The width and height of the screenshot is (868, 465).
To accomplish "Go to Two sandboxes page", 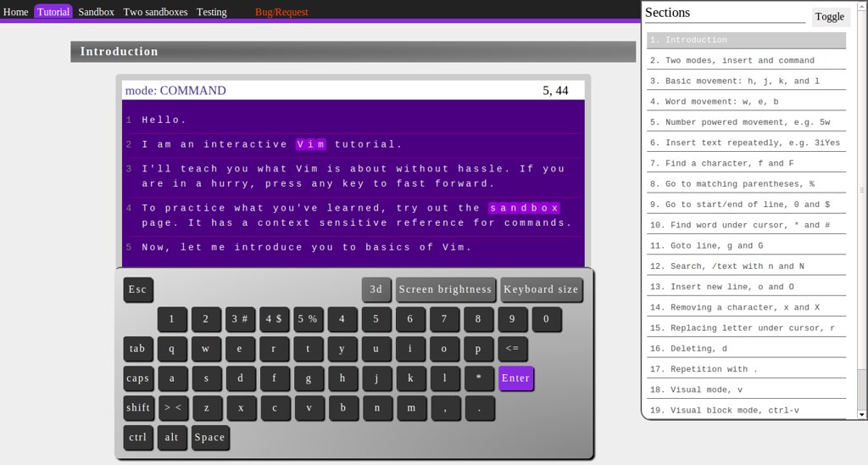I will point(155,12).
